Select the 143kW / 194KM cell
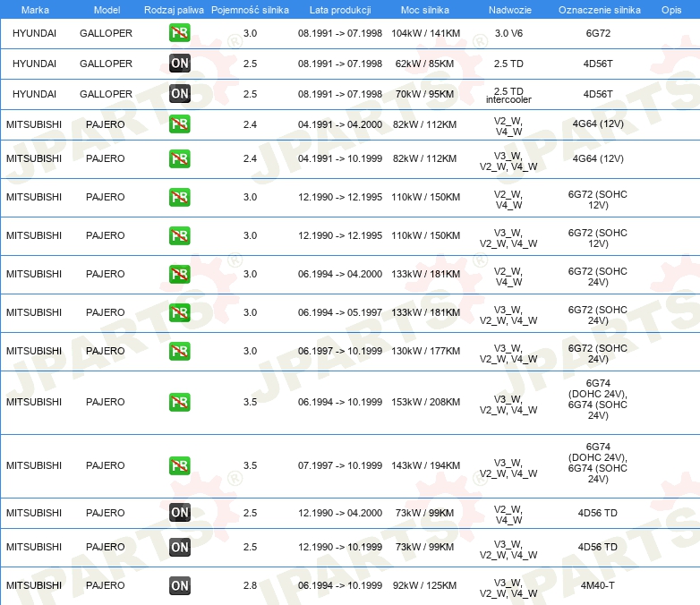700x605 pixels. pyautogui.click(x=425, y=465)
